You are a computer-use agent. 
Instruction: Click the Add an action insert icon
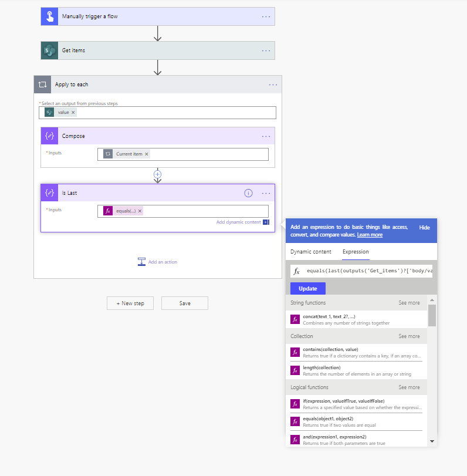coord(141,262)
